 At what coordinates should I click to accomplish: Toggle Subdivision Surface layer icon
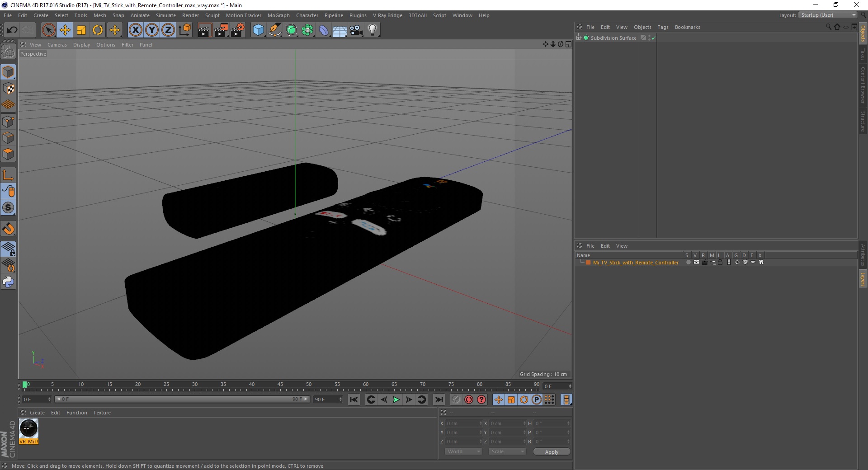tap(643, 38)
